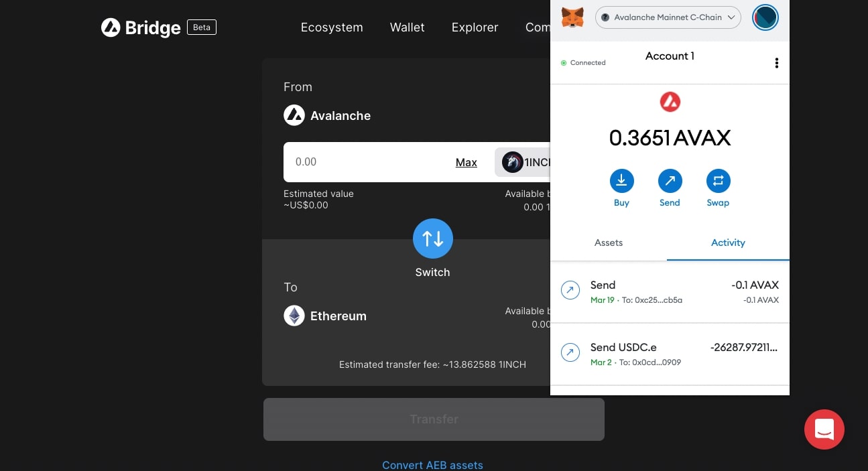Click the red AVAX token logo

pyautogui.click(x=670, y=102)
